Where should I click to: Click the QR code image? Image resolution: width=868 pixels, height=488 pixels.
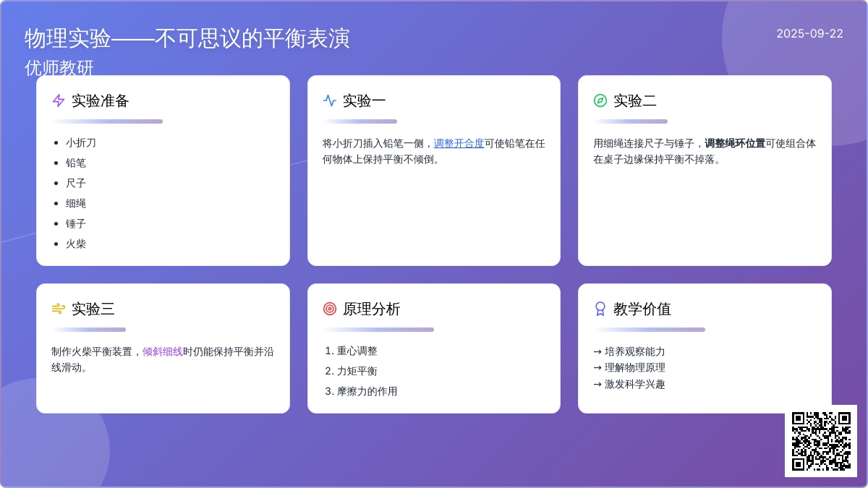[x=821, y=441]
